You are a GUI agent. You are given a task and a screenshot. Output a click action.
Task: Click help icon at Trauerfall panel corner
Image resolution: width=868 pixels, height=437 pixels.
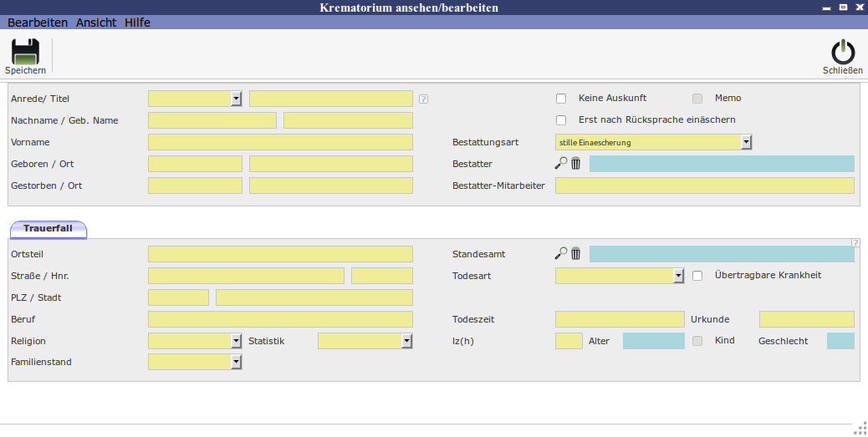click(x=855, y=243)
